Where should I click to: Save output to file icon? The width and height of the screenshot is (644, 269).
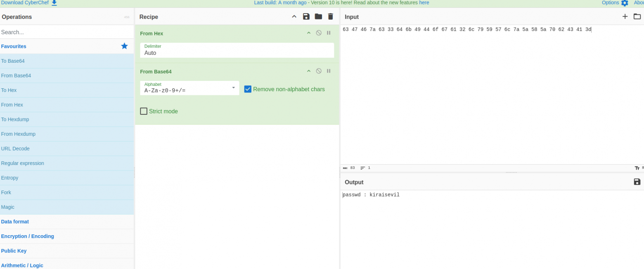pos(637,182)
